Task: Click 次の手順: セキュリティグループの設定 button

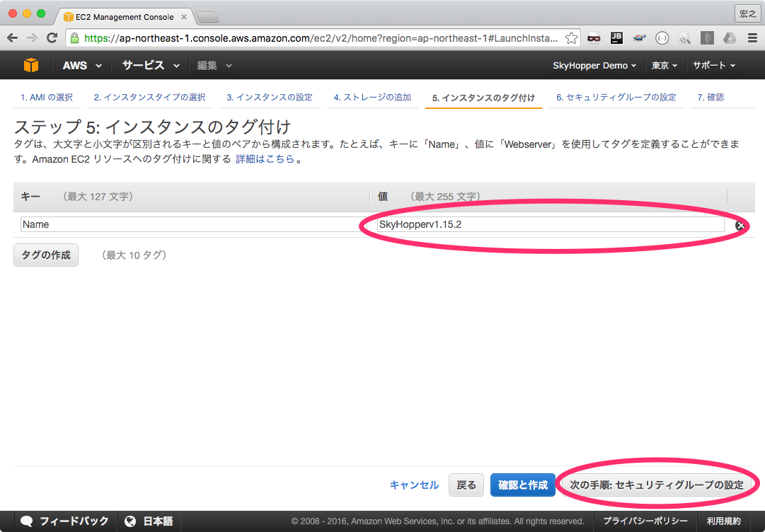Action: [657, 485]
